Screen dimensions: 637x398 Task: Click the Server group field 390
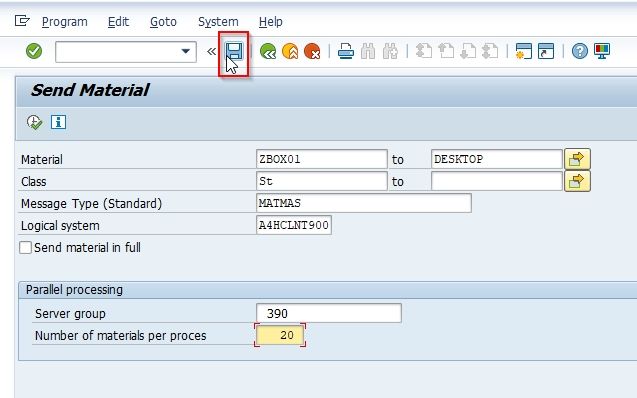(329, 313)
